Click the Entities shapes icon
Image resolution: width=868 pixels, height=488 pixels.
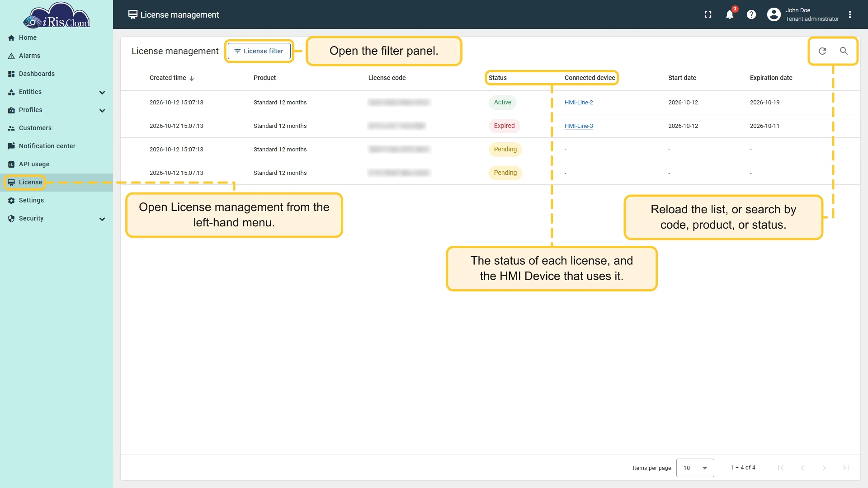(x=11, y=92)
